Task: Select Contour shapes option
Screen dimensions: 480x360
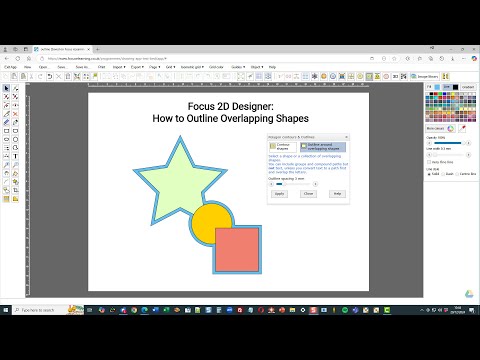Action: [x=283, y=147]
